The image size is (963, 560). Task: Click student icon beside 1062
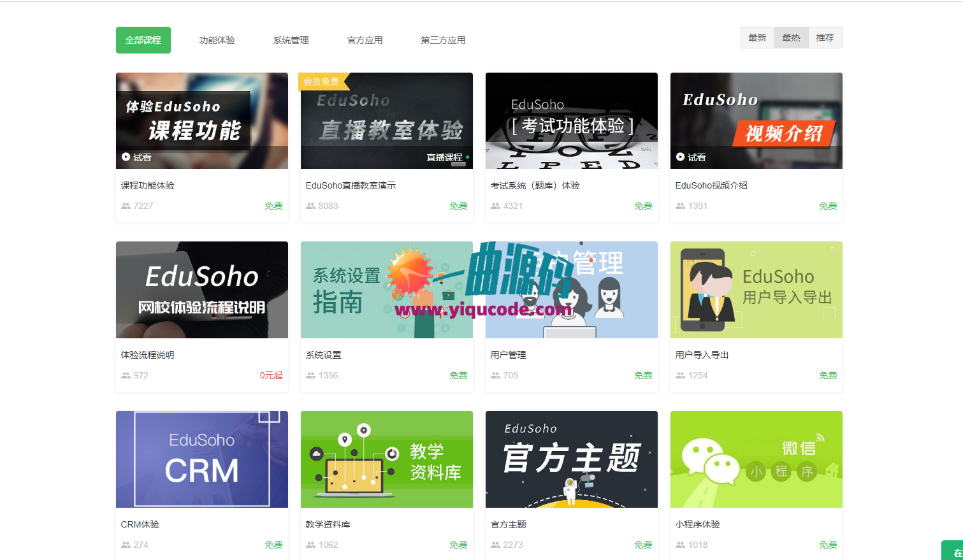310,545
